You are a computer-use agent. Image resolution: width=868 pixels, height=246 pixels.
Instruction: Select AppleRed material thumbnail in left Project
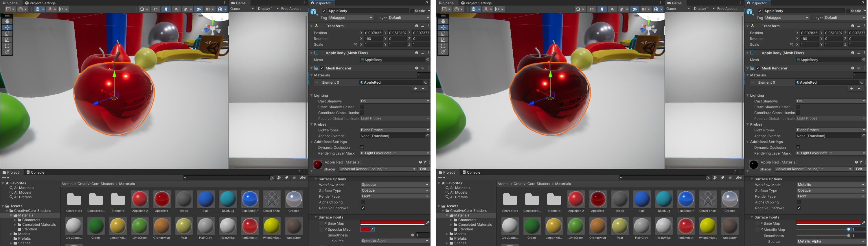(x=162, y=201)
